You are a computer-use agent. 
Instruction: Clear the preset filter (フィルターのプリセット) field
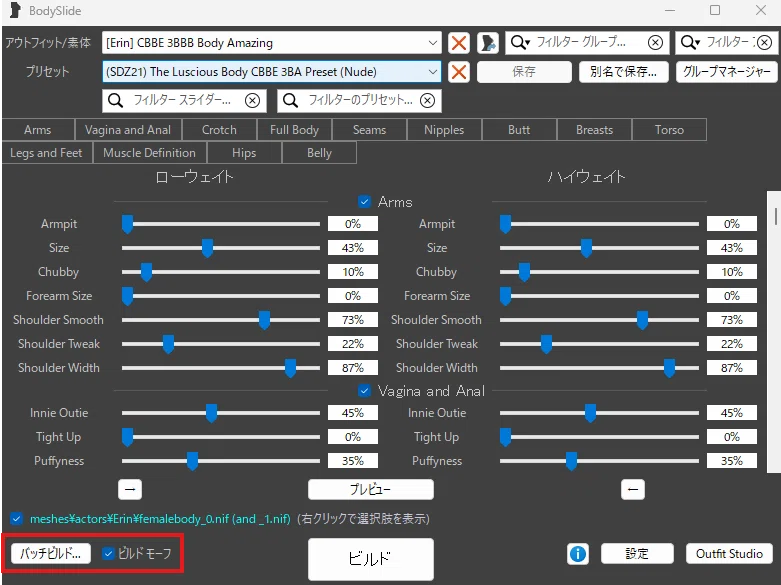coord(427,101)
